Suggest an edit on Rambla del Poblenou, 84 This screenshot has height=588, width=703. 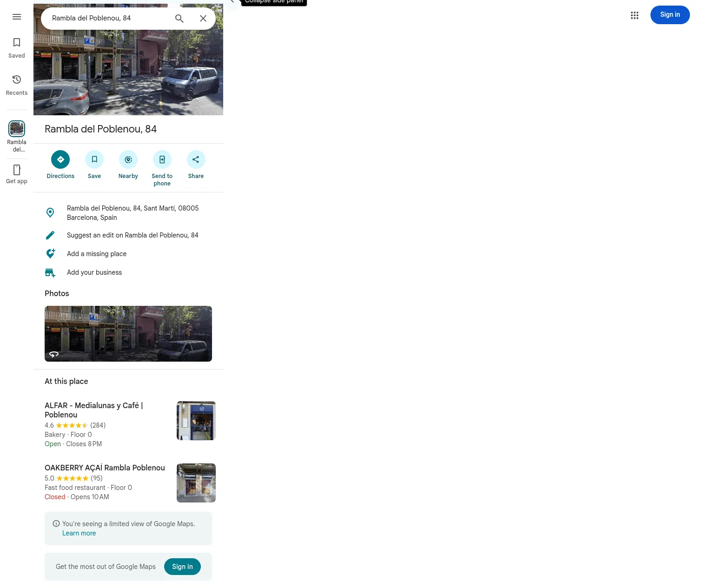tap(128, 235)
